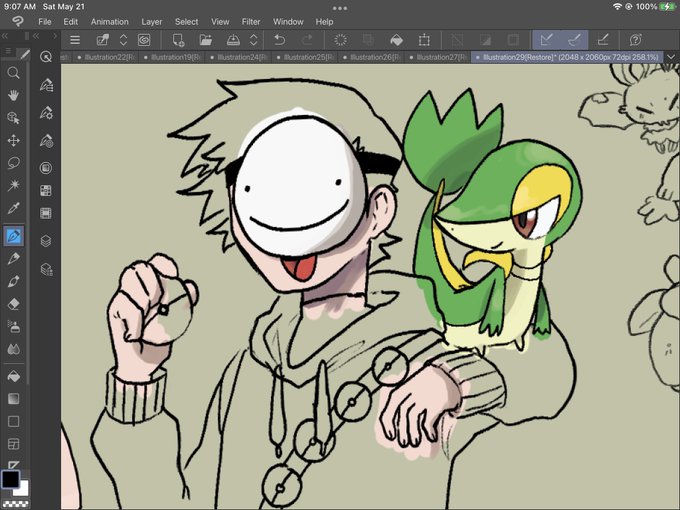Image resolution: width=680 pixels, height=510 pixels.
Task: Undo the last action
Action: coord(280,40)
